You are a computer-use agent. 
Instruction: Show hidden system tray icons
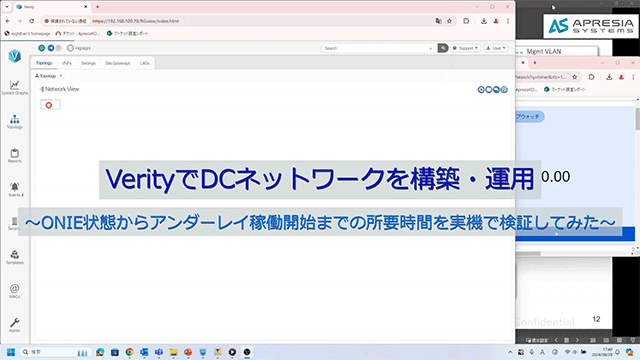point(510,352)
